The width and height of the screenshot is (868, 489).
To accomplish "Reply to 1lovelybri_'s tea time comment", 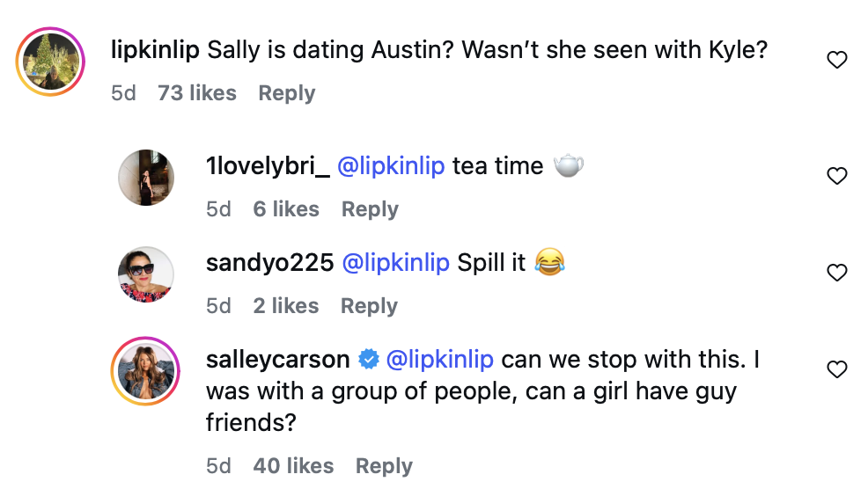I will click(370, 209).
